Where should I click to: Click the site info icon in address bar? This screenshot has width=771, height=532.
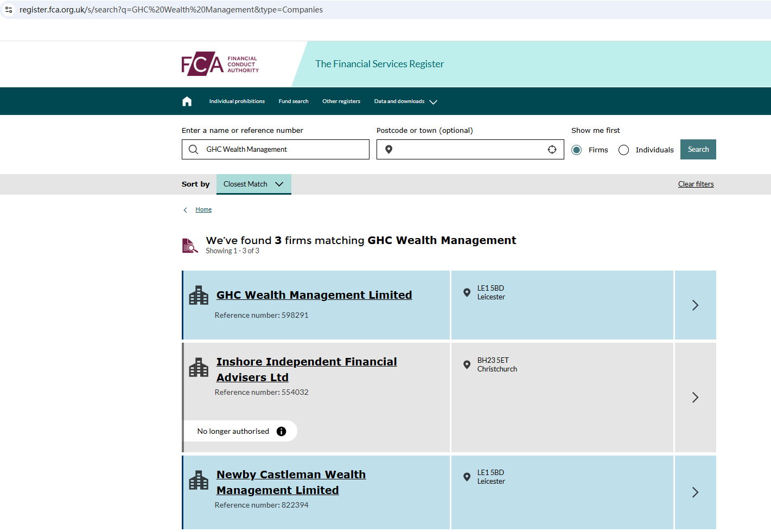click(9, 10)
